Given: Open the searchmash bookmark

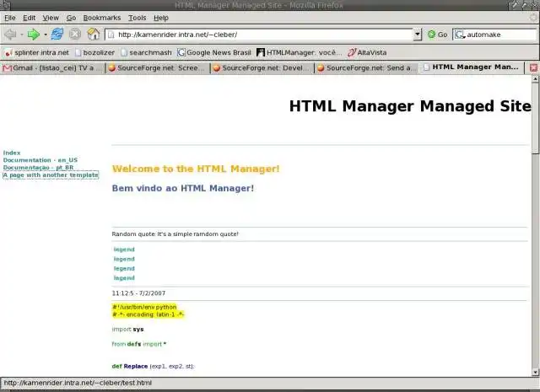Looking at the screenshot, I should (x=146, y=52).
